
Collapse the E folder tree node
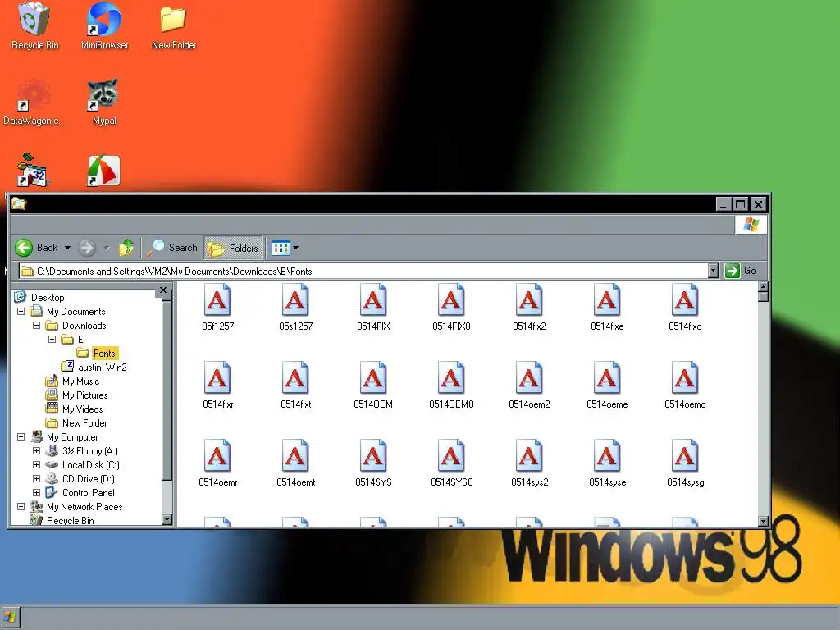pos(52,339)
